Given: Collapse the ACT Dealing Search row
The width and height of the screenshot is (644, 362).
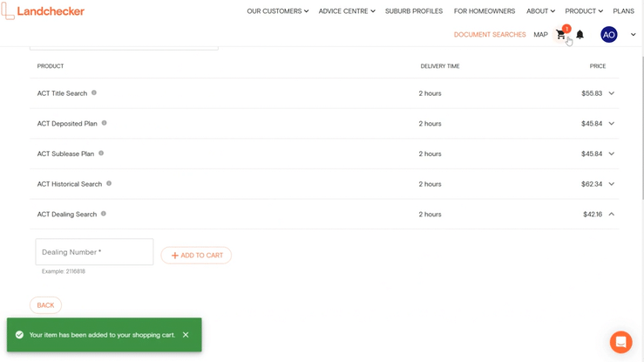Looking at the screenshot, I should pos(612,214).
